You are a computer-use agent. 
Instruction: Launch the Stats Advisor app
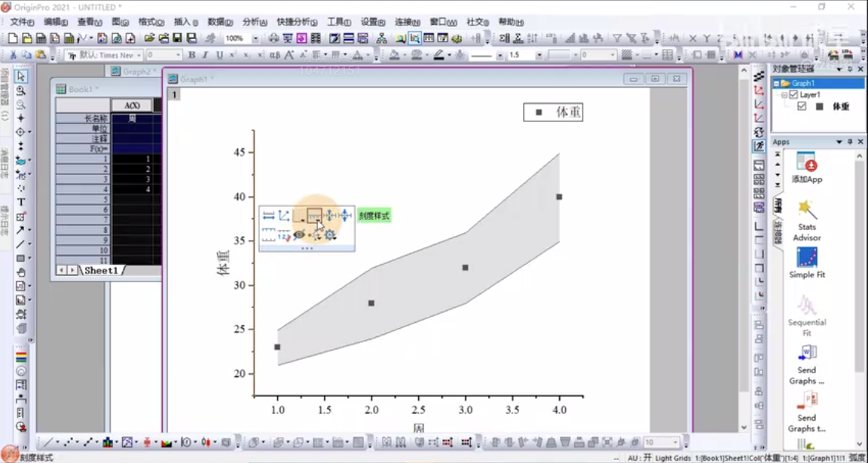(x=806, y=220)
